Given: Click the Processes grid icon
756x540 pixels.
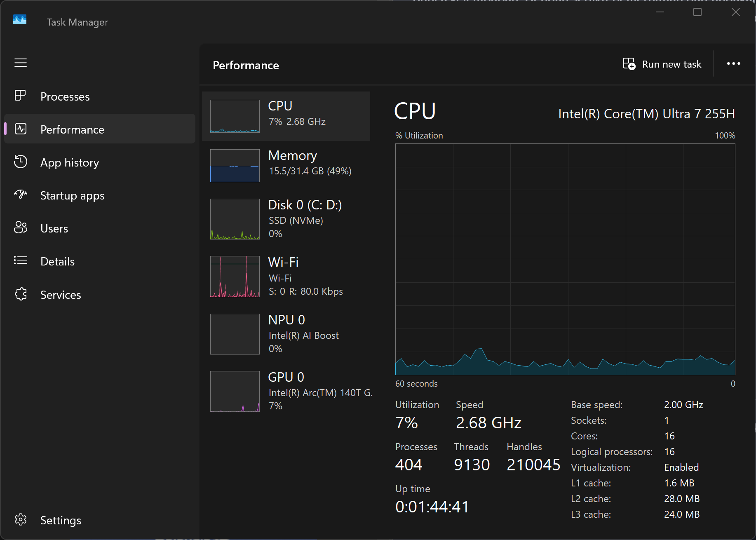Looking at the screenshot, I should pyautogui.click(x=20, y=96).
